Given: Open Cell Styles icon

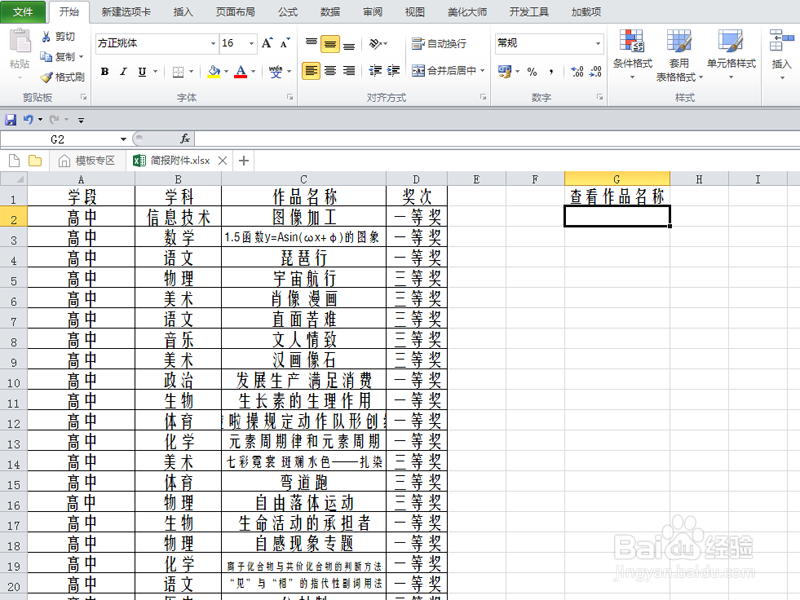Looking at the screenshot, I should point(731,41).
